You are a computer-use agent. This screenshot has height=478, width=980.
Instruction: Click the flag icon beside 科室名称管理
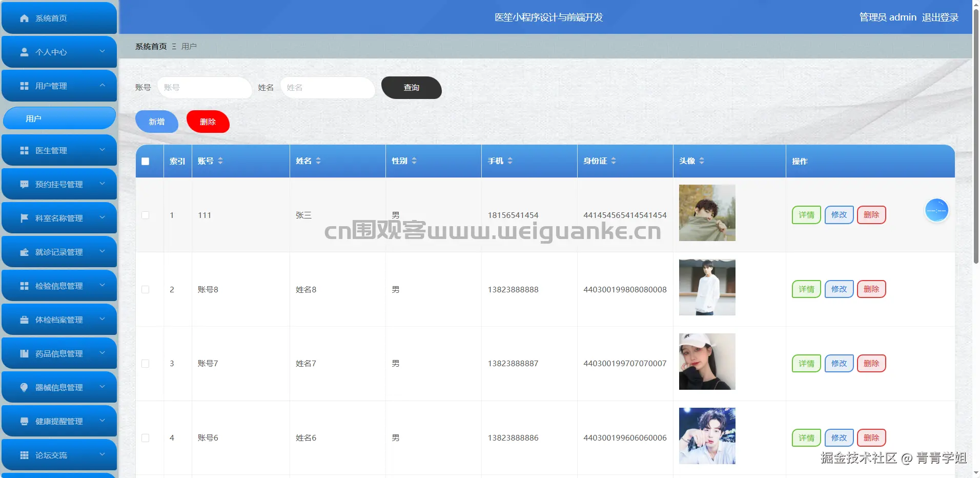point(24,218)
